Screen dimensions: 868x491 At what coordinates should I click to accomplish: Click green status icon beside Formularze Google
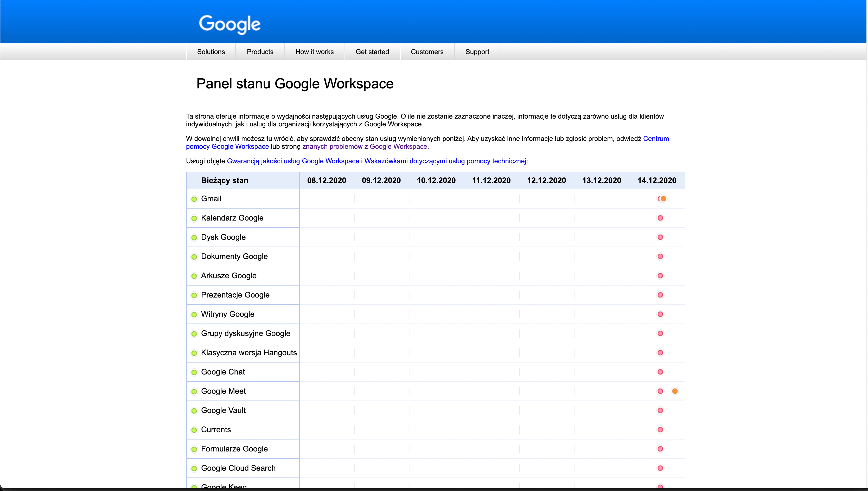click(194, 449)
